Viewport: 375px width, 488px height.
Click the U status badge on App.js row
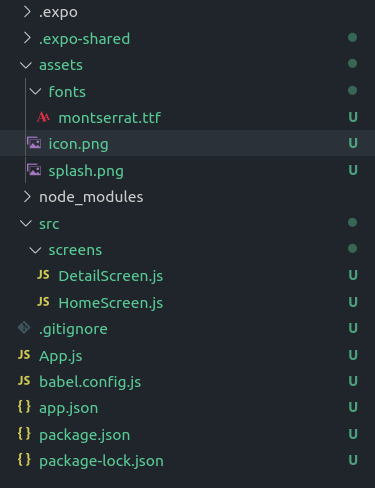click(353, 355)
